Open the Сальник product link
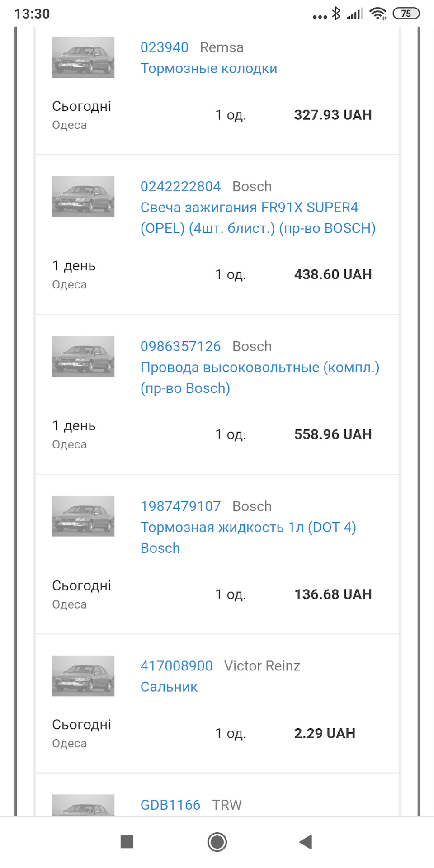Viewport: 434px width, 868px height. point(169,687)
